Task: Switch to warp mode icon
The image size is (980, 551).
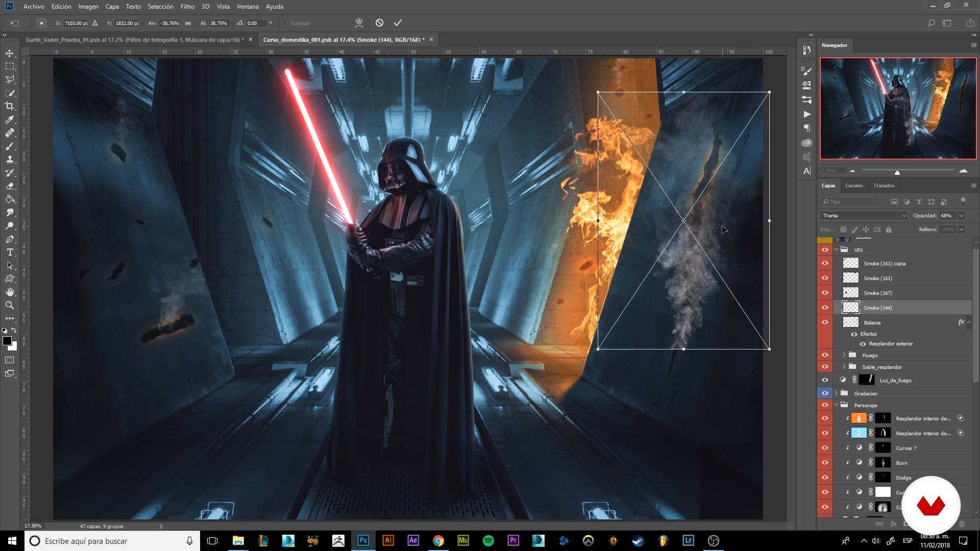Action: click(359, 23)
